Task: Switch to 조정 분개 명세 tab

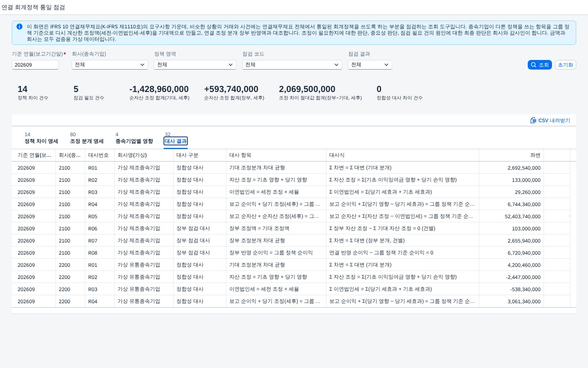Action: [x=87, y=141]
